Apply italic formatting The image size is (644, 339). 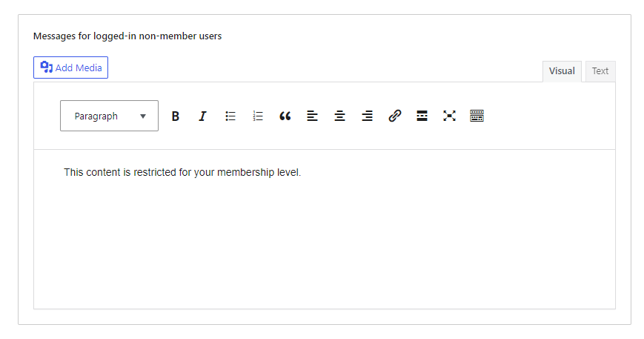pyautogui.click(x=202, y=116)
